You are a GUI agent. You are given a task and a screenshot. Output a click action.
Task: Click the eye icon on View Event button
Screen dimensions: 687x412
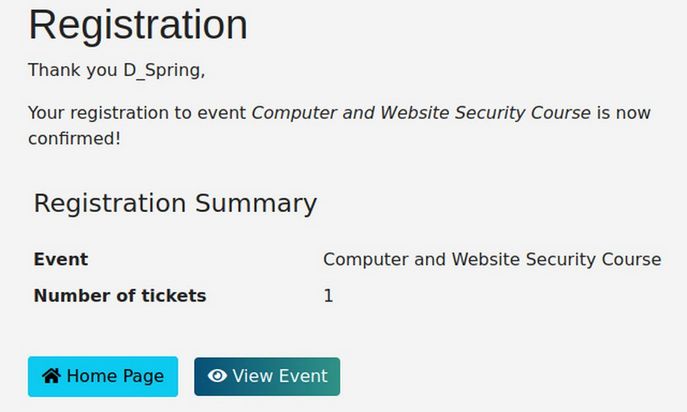tap(217, 376)
